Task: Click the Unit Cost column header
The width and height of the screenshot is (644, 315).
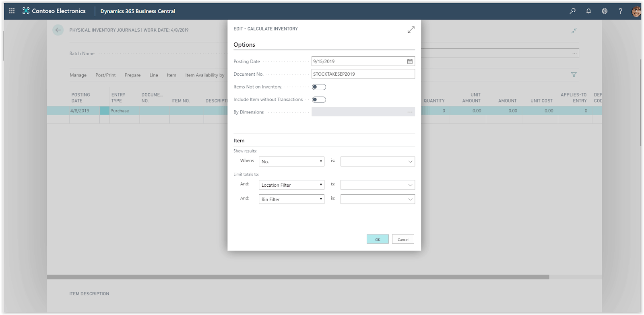Action: click(541, 101)
